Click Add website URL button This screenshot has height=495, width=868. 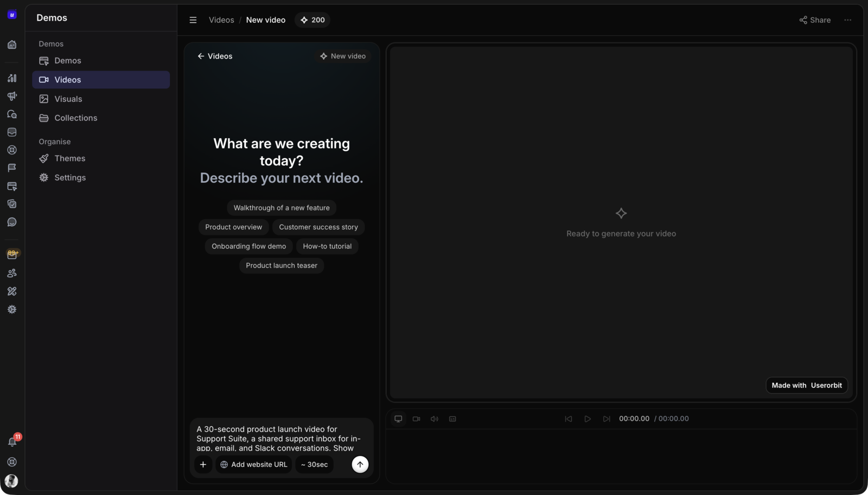click(x=254, y=465)
